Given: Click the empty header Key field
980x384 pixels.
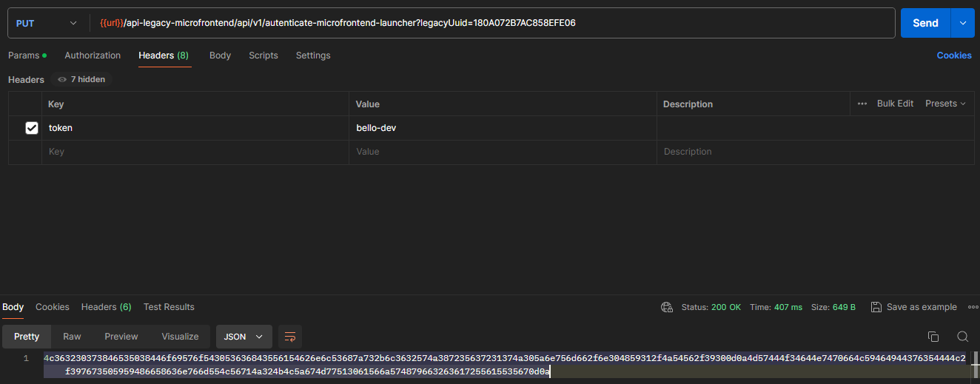Looking at the screenshot, I should (x=192, y=152).
